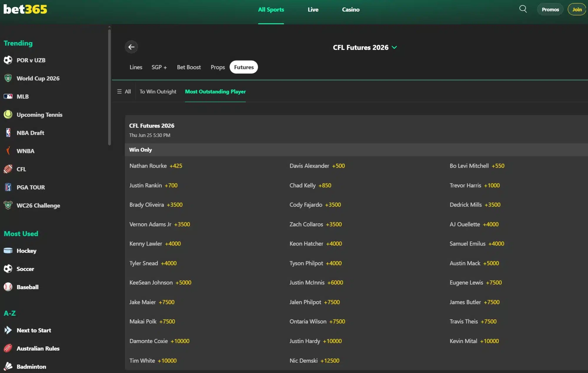The width and height of the screenshot is (588, 373).
Task: Click the Next to Start arrow icon
Action: click(8, 330)
